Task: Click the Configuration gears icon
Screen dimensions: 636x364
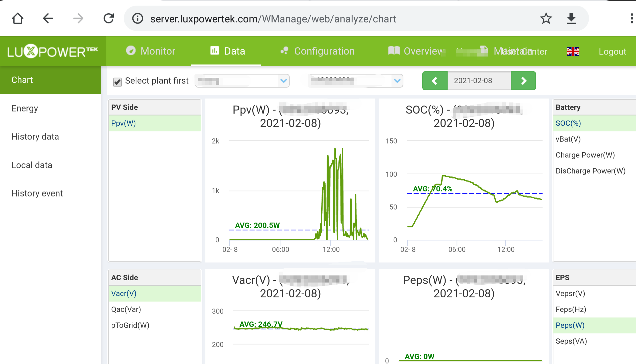Action: 284,51
